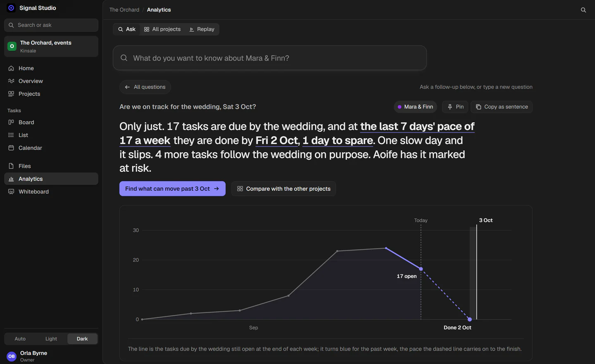
Task: Switch to the Replay tab
Action: (x=202, y=29)
